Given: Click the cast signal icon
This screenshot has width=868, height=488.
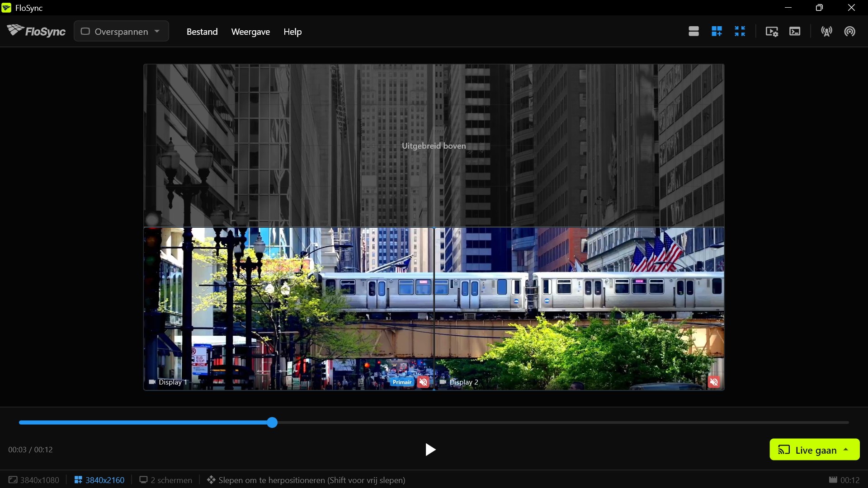Looking at the screenshot, I should click(x=849, y=31).
